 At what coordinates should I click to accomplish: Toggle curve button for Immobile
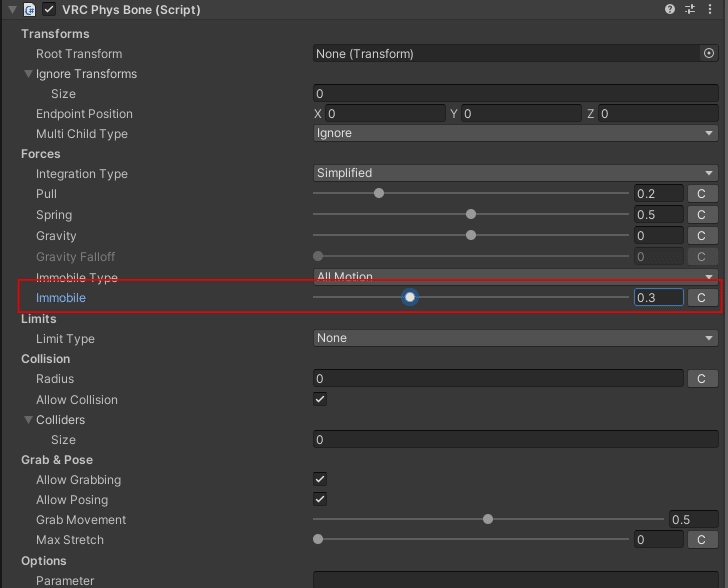click(x=702, y=297)
